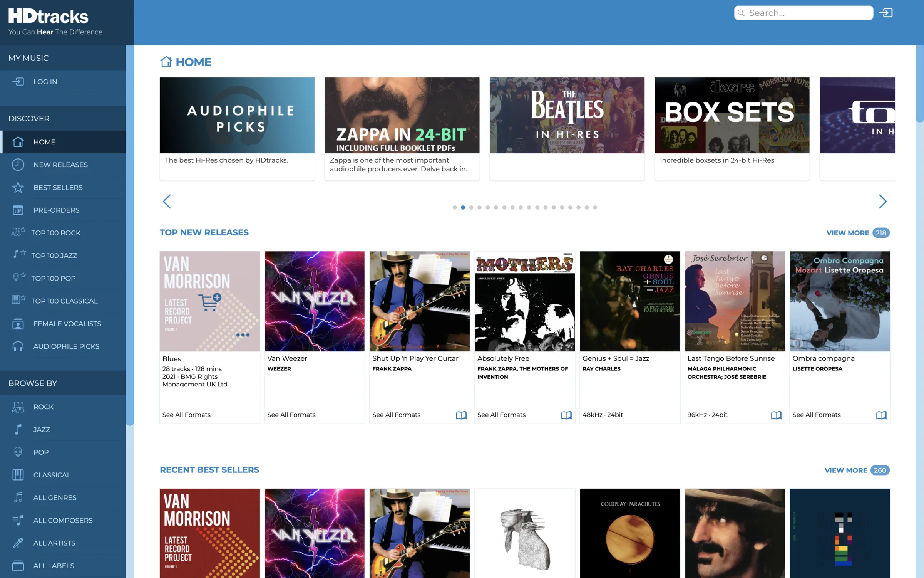Click the Log In arrow icon in sidebar
The height and width of the screenshot is (578, 924).
click(x=18, y=81)
